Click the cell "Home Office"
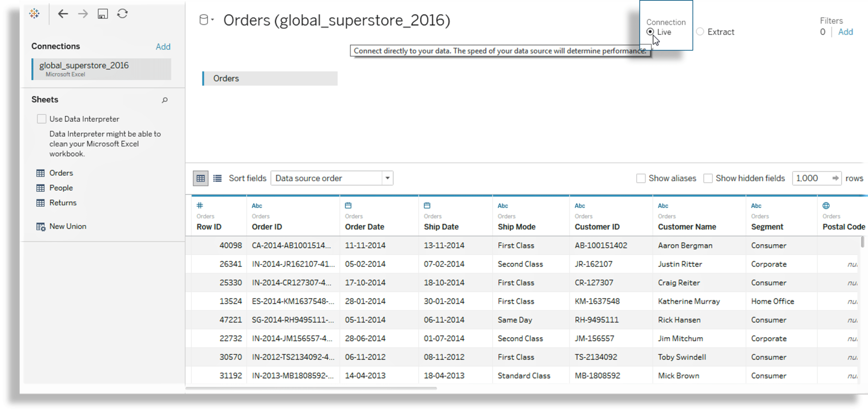Image resolution: width=868 pixels, height=412 pixels. point(773,301)
